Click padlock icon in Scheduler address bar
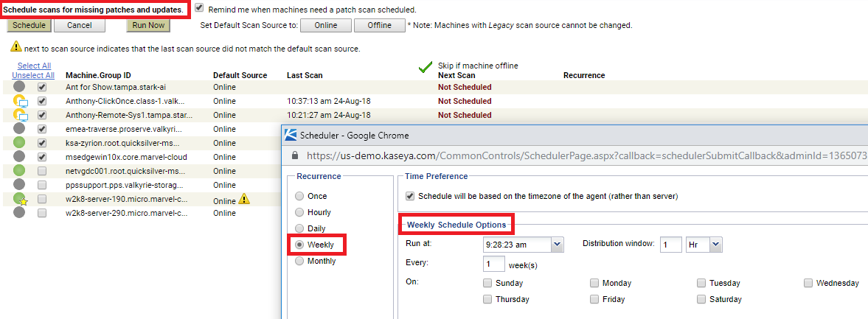The width and height of the screenshot is (868, 319). (x=294, y=155)
